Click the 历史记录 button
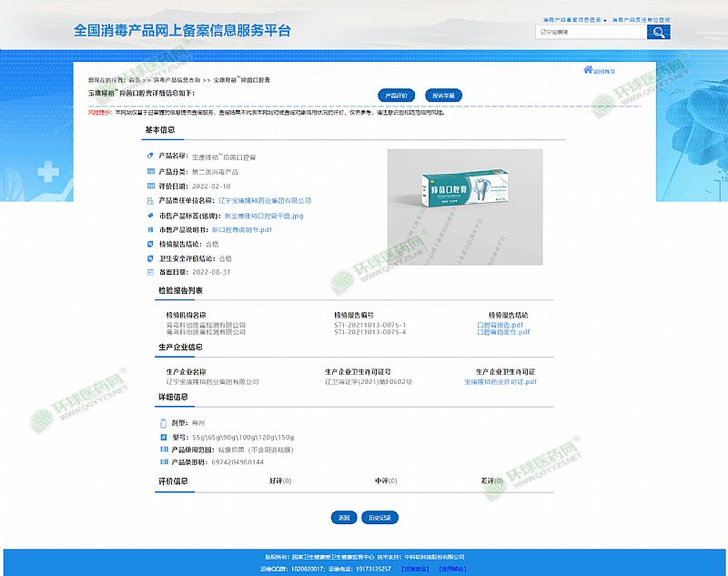The width and height of the screenshot is (728, 576). 379,517
